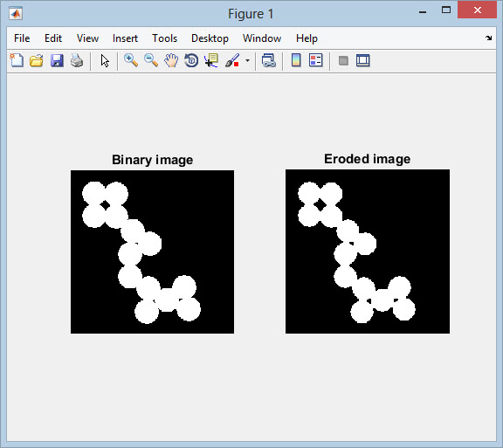Save the figure using the floppy icon
The image size is (503, 448).
coord(57,60)
